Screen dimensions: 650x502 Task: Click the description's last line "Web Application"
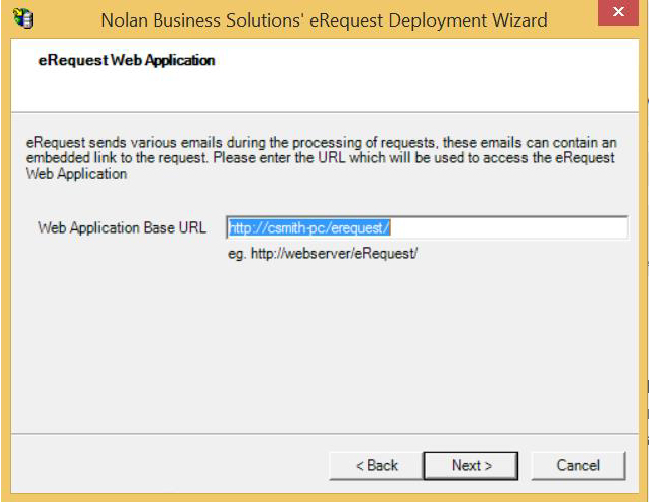77,174
